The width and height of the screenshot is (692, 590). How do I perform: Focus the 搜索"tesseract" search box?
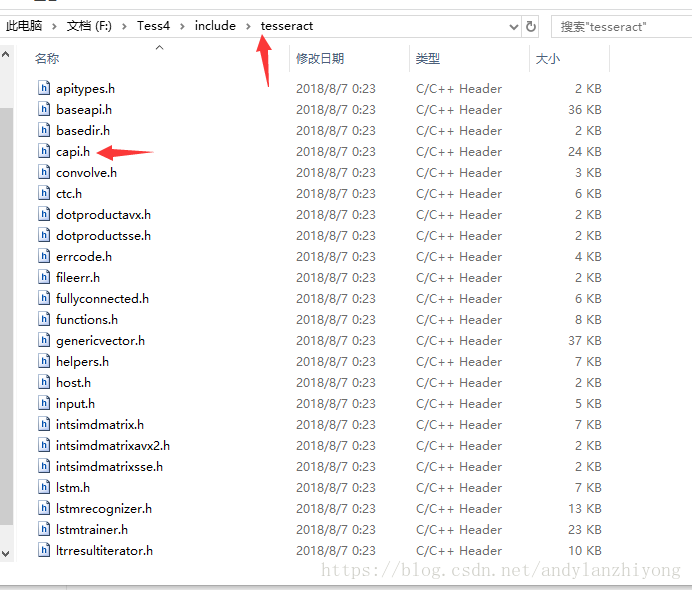point(621,26)
